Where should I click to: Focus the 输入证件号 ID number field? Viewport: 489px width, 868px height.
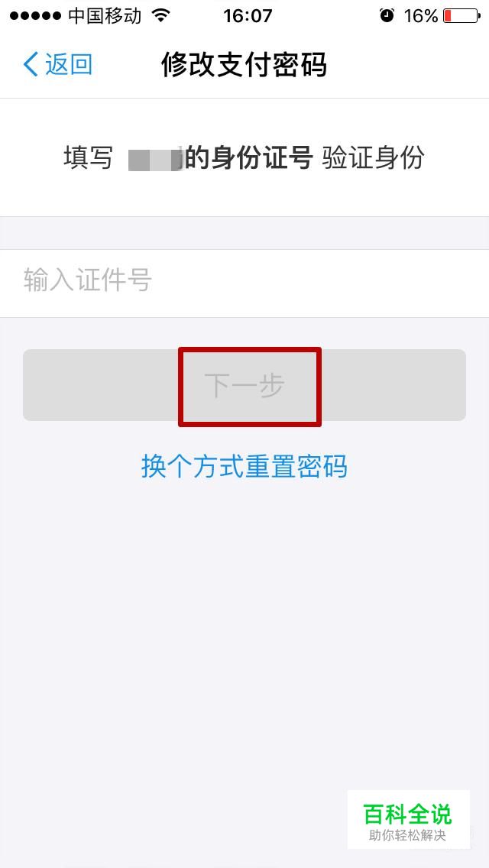244,283
